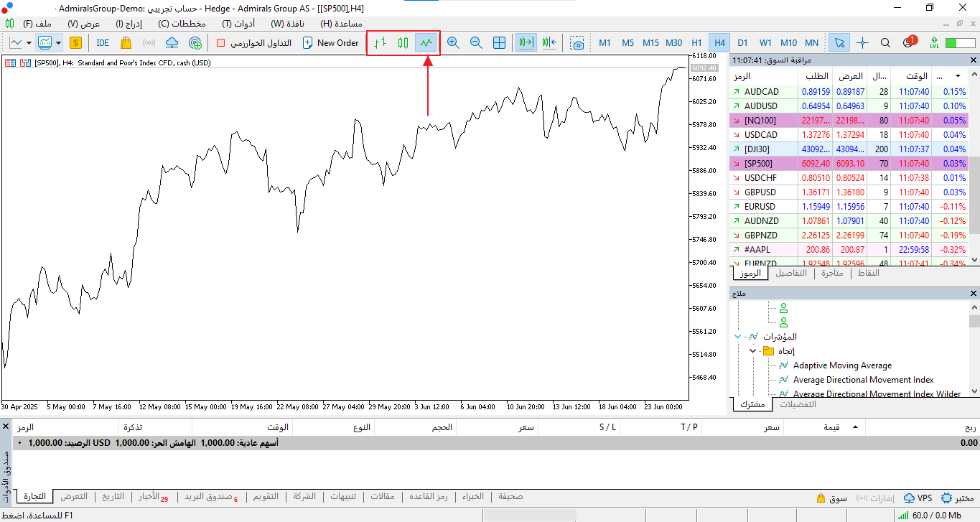Image resolution: width=980 pixels, height=522 pixels.
Task: Select the standard arrow cursor tool
Action: coord(838,43)
